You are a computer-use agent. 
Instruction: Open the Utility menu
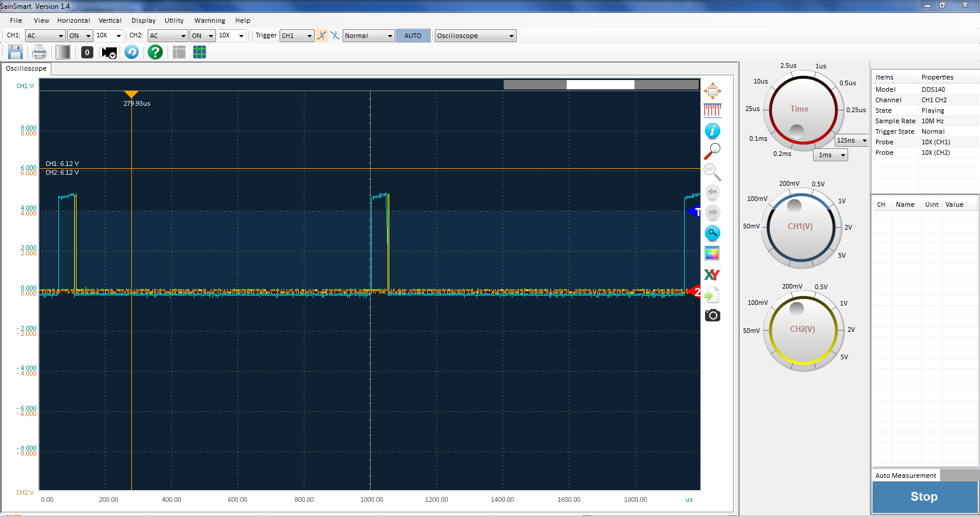[174, 20]
